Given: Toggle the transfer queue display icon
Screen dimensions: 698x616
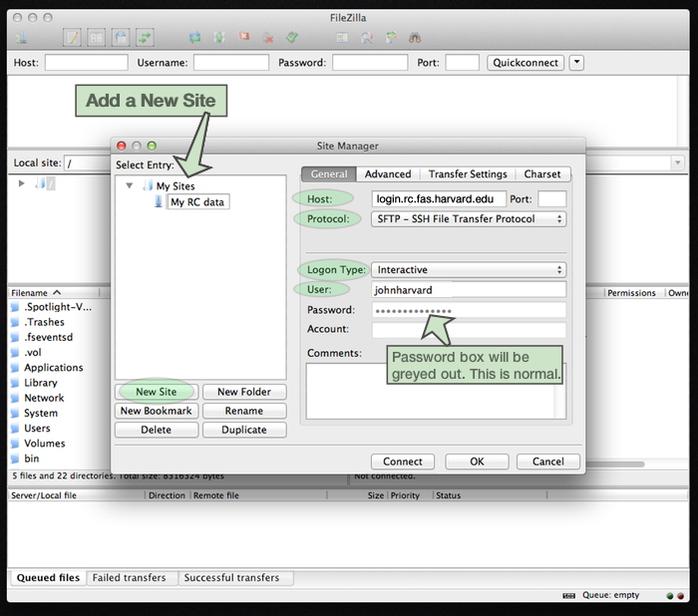Looking at the screenshot, I should pos(146,38).
